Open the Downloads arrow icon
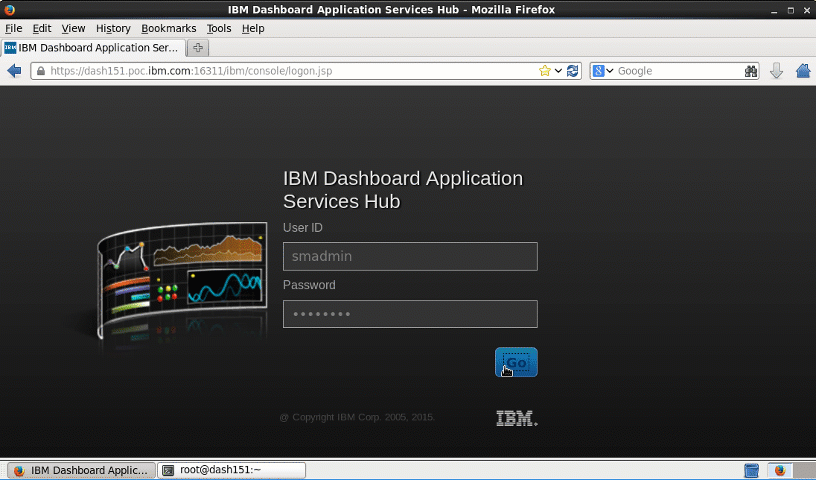 [x=776, y=71]
